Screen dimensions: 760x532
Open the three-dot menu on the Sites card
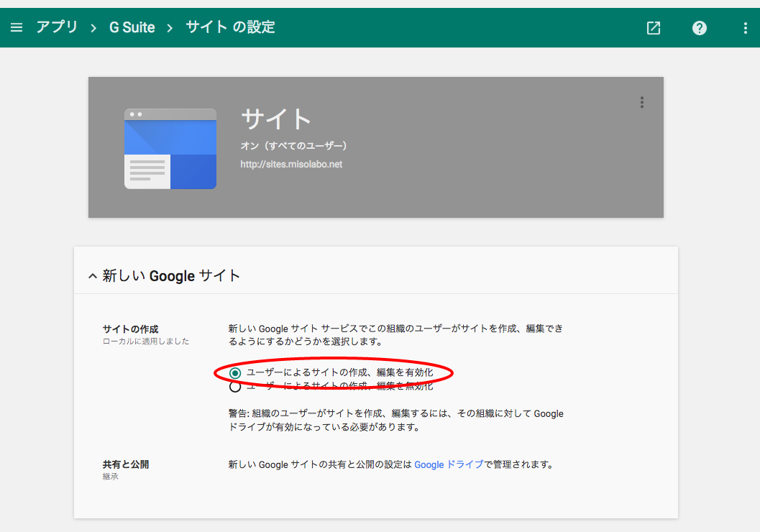[x=642, y=102]
